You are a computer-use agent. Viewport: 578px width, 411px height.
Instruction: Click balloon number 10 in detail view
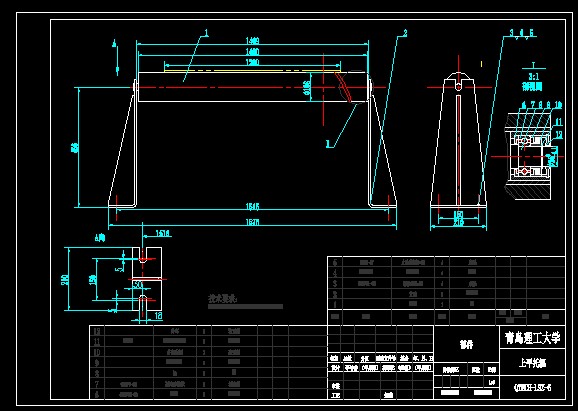558,105
